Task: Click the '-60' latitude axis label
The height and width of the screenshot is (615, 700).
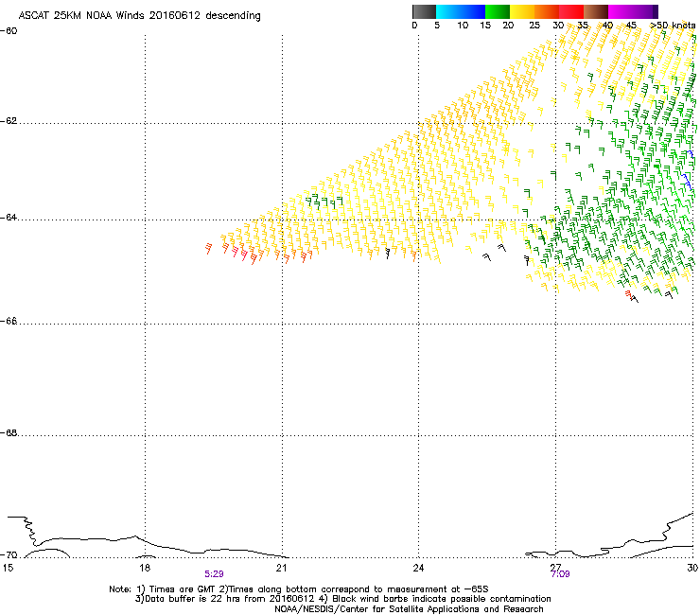Action: (9, 31)
